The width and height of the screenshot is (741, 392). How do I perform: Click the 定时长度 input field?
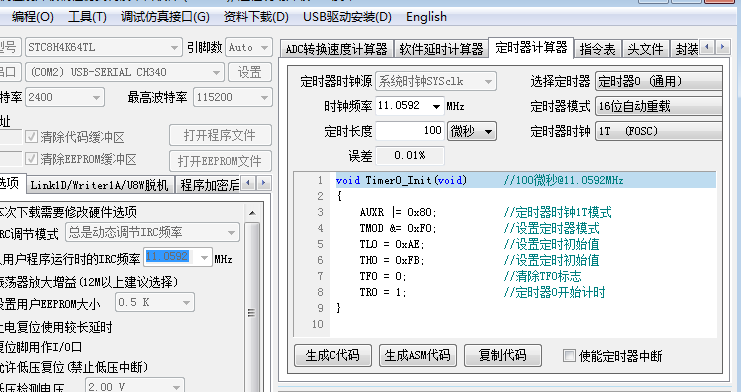tap(410, 131)
